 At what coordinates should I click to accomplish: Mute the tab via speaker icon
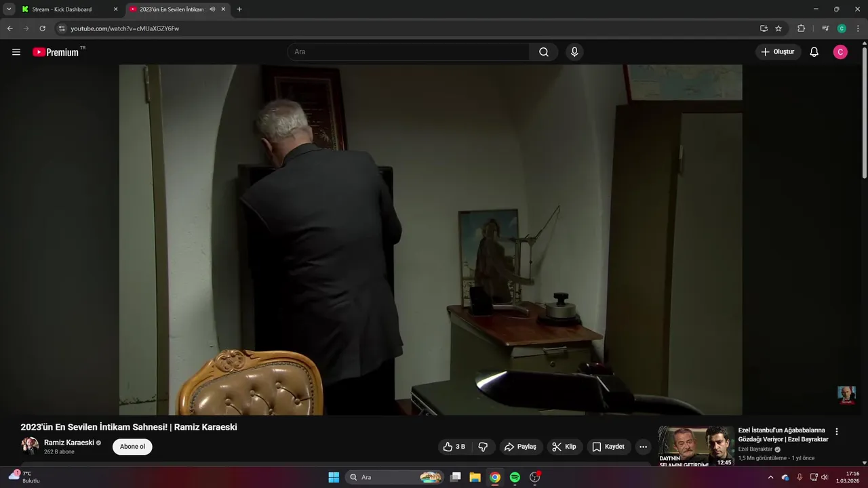[x=212, y=9]
